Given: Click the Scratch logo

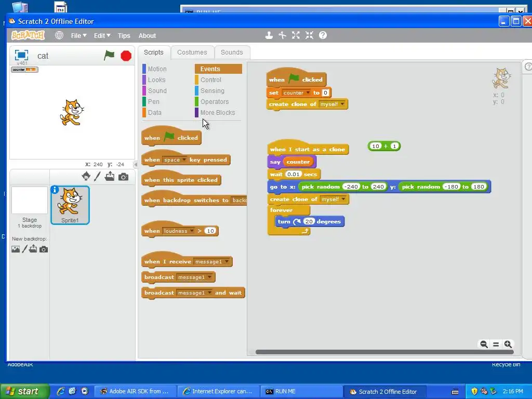Looking at the screenshot, I should tap(28, 35).
